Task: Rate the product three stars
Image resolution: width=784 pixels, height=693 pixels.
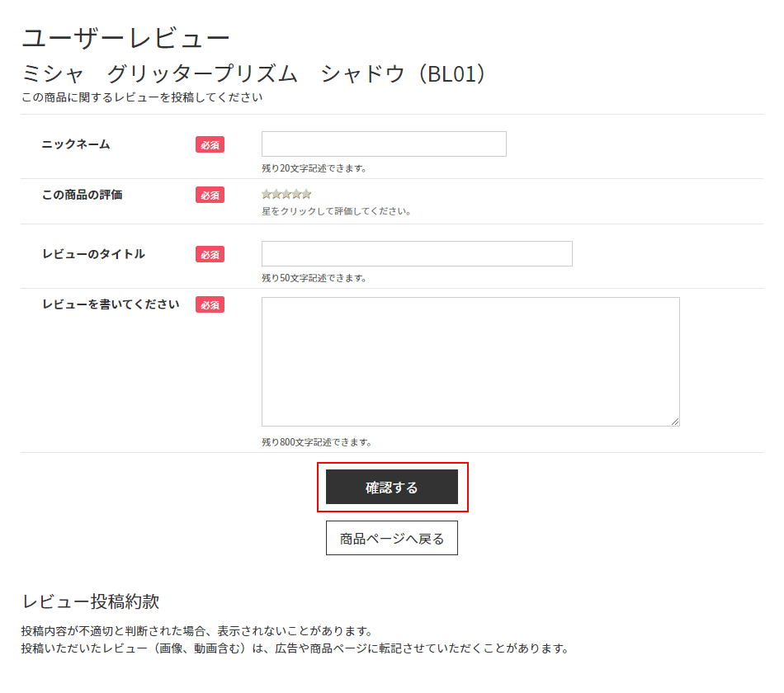Action: 286,194
